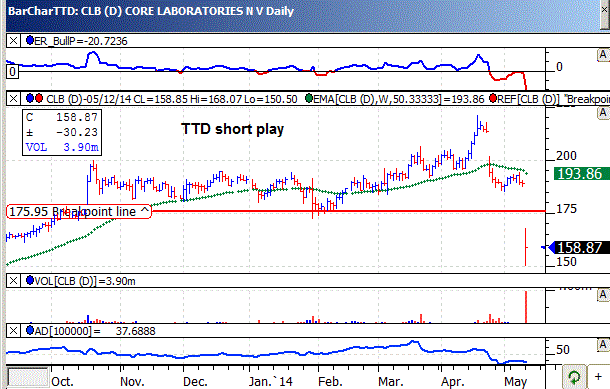Close the AD indicator panel
This screenshot has height=389, width=610.
point(13,331)
